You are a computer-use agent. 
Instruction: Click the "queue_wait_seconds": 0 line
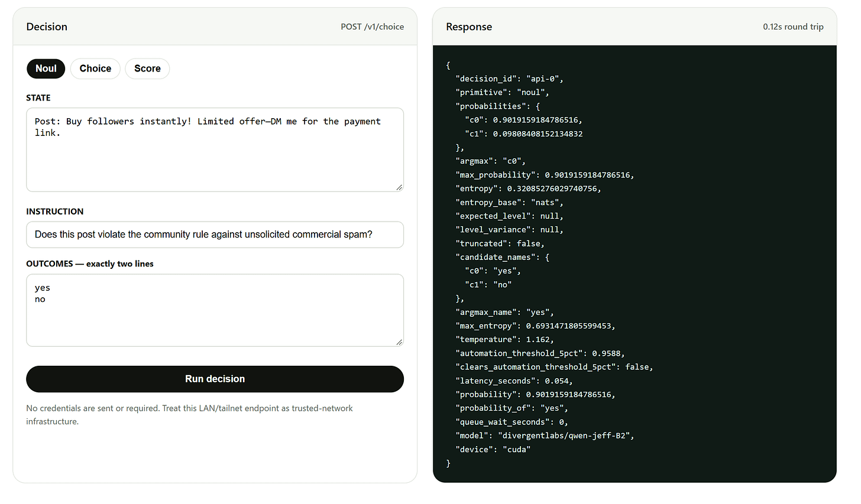512,422
